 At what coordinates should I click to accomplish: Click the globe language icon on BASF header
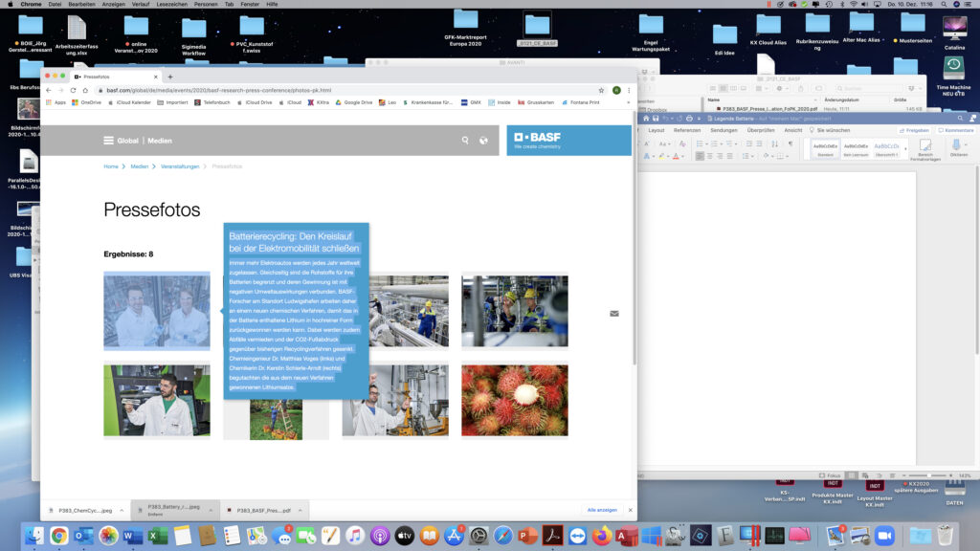coord(483,141)
